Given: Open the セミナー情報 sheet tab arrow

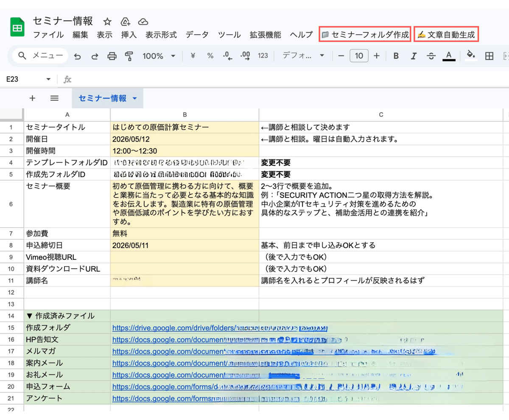Looking at the screenshot, I should pos(135,99).
